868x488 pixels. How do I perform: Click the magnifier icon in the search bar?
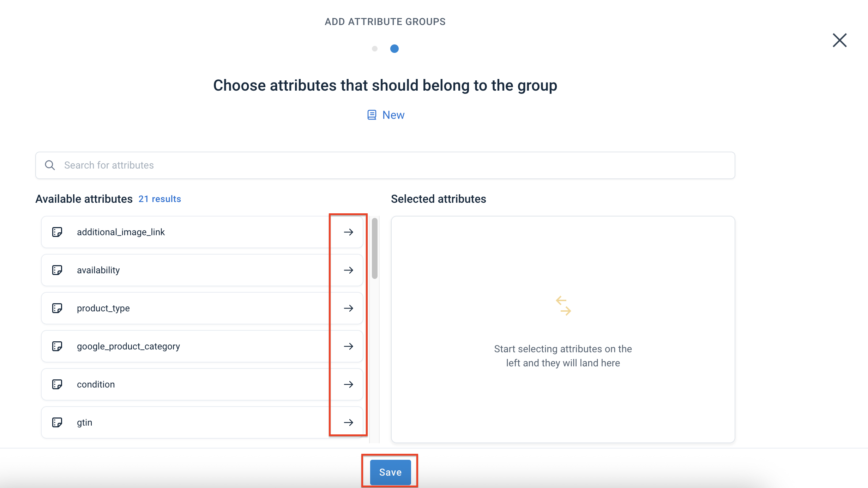coord(50,165)
